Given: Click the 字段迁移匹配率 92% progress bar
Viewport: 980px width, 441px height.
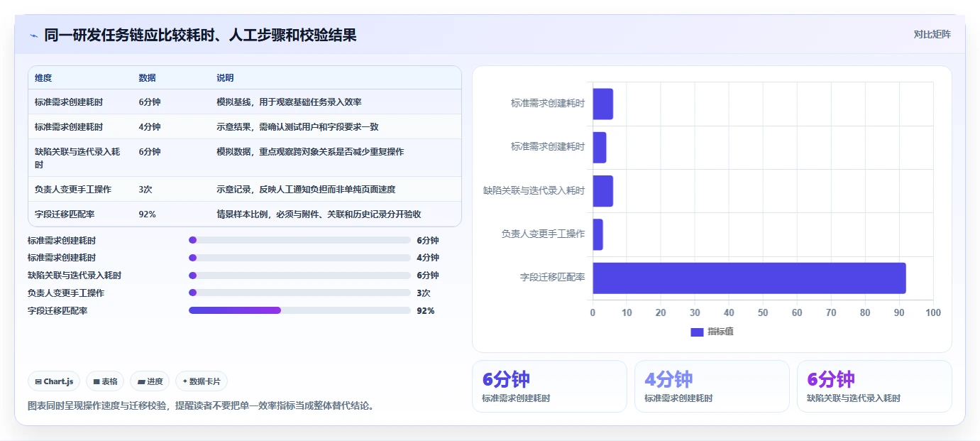Looking at the screenshot, I should 299,310.
